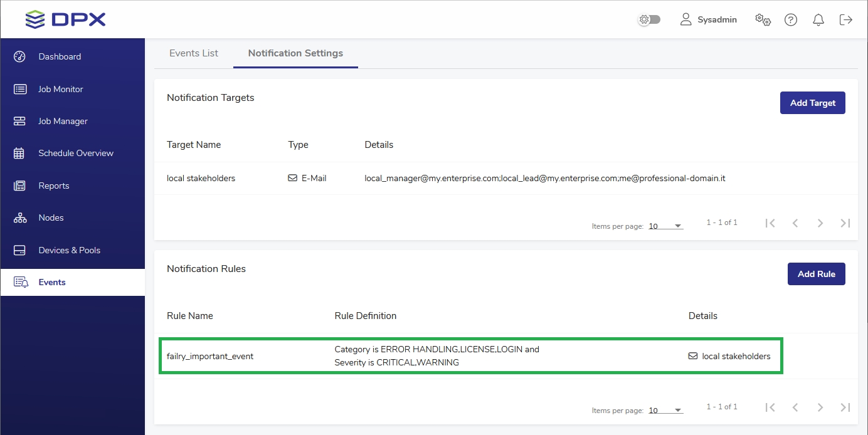Click the Add Rule button
868x435 pixels.
816,274
